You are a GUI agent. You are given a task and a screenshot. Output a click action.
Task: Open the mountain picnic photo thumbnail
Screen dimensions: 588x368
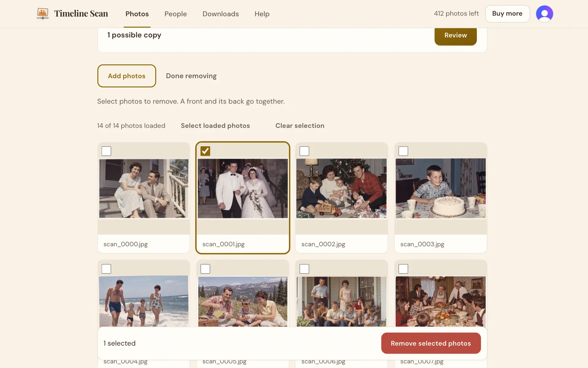(x=243, y=301)
